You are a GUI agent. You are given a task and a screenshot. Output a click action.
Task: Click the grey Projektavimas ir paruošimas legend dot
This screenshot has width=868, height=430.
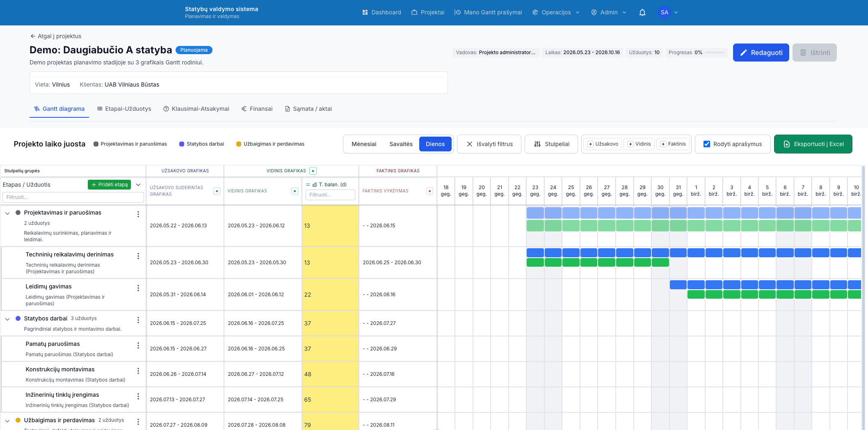96,144
